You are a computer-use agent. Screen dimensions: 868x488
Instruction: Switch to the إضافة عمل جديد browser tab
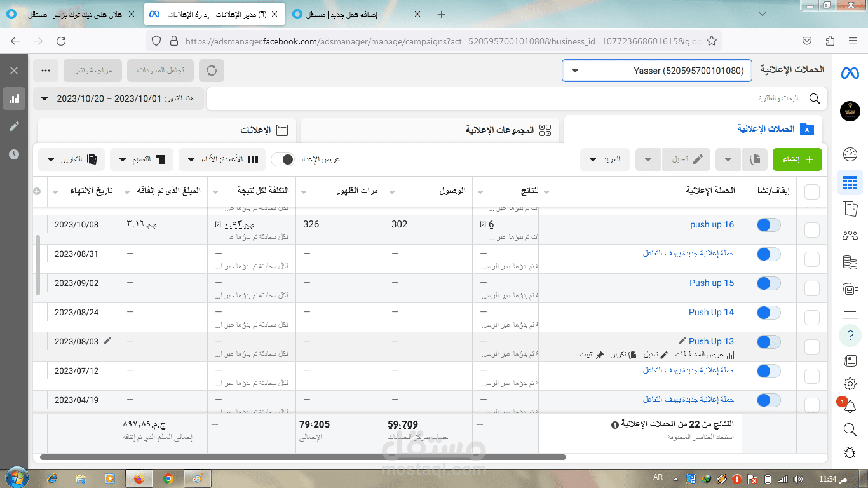(x=355, y=14)
